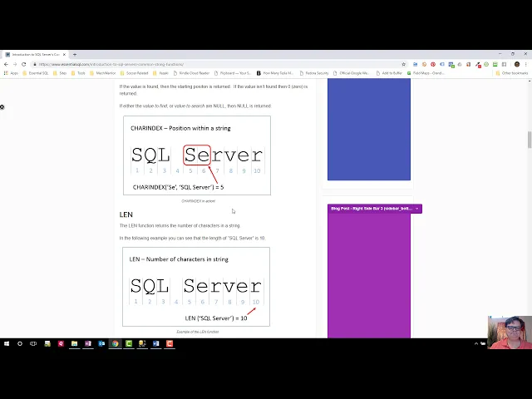Click the orange circular extension icon

pyautogui.click(x=424, y=64)
